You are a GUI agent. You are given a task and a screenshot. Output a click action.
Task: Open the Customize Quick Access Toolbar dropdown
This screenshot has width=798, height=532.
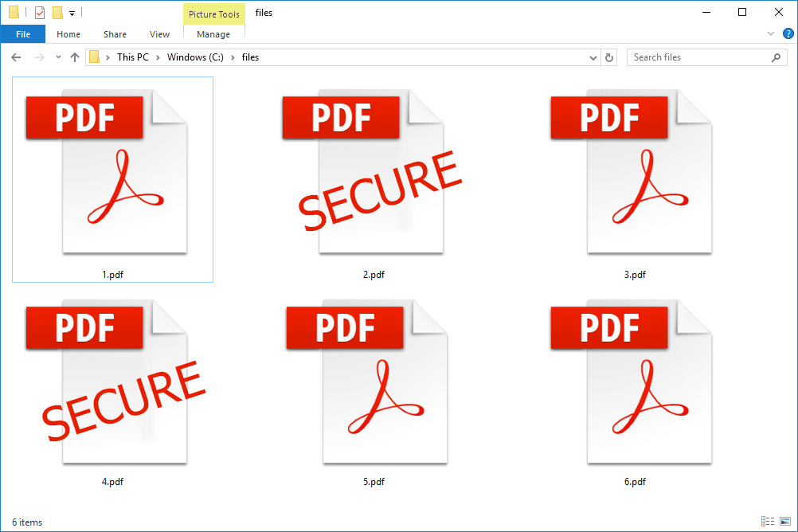(x=72, y=12)
